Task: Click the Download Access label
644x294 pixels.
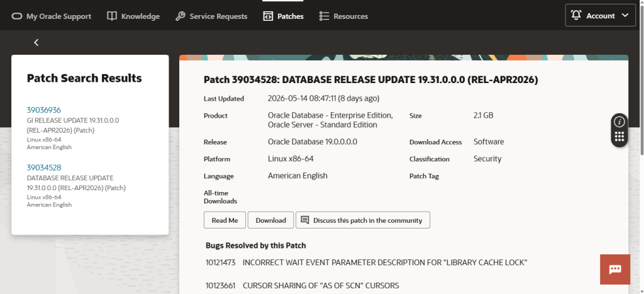Action: (x=436, y=142)
